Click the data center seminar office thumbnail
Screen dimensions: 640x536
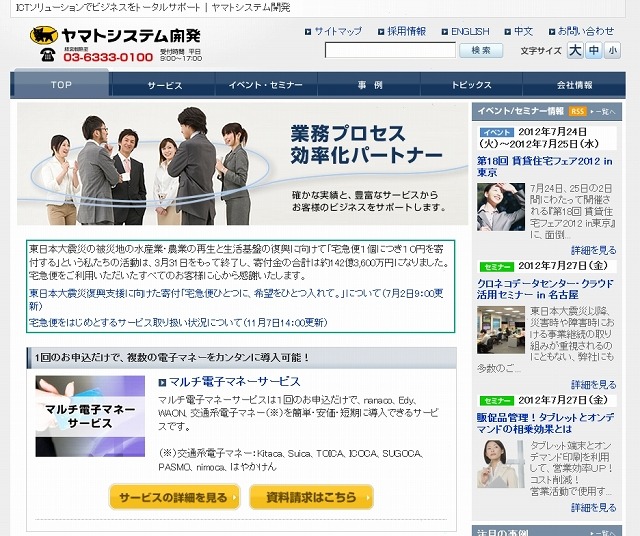click(501, 330)
